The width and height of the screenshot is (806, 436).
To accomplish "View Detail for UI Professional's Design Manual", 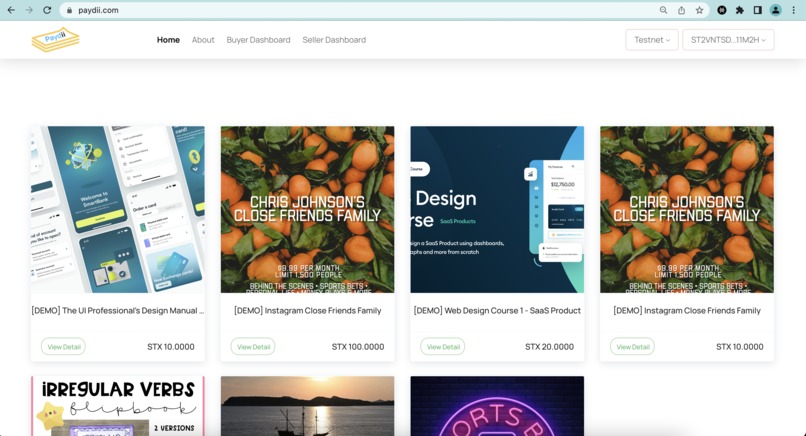I will coord(63,347).
